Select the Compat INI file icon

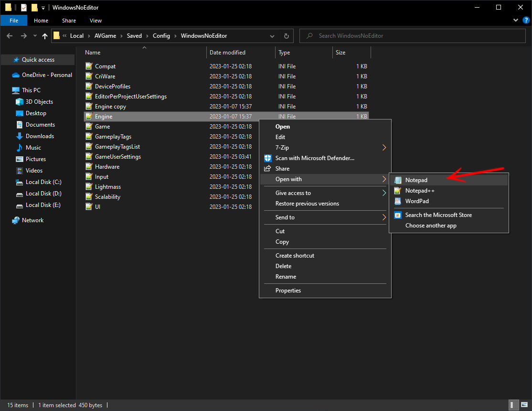coord(89,66)
